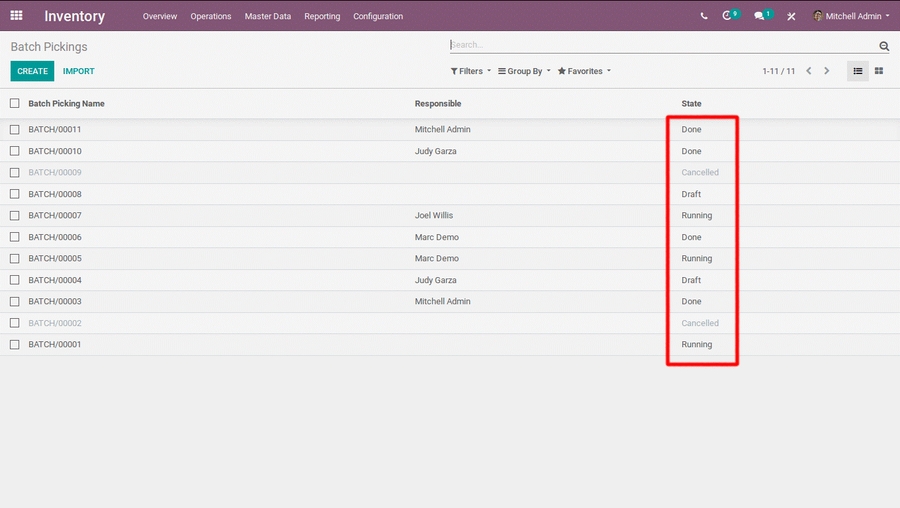Go to next page of records
Screen dimensions: 900x508
tap(827, 71)
